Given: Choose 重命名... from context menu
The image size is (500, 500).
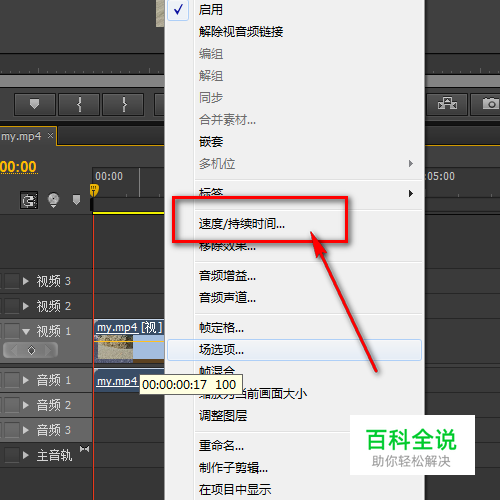Looking at the screenshot, I should [x=221, y=446].
